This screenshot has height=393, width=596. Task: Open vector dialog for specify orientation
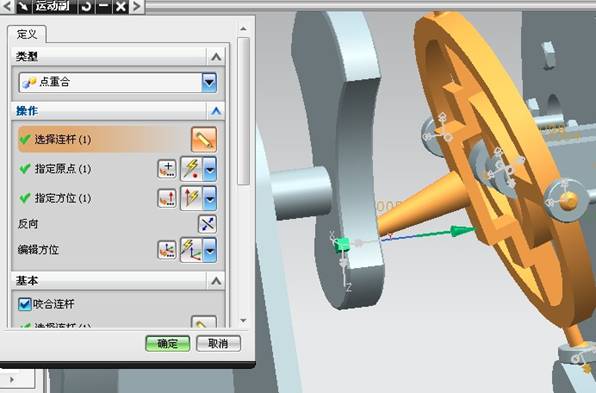167,198
